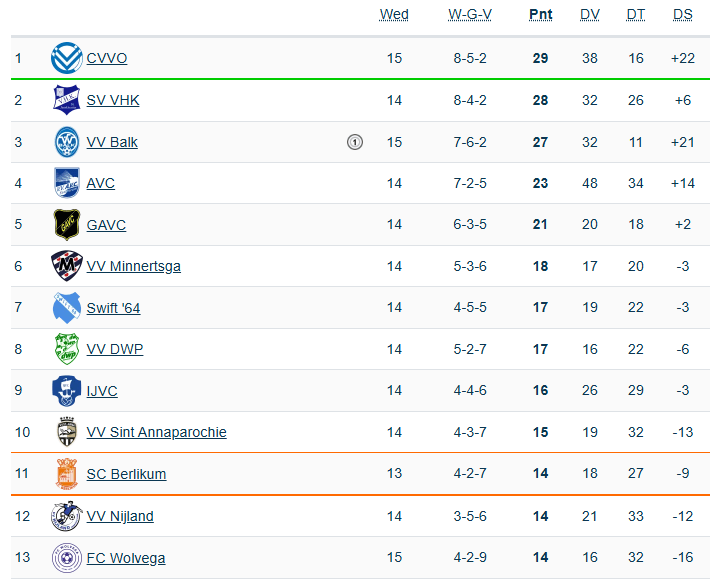This screenshot has height=582, width=710.
Task: Click the VV Minnertsga club logo
Action: (x=66, y=266)
